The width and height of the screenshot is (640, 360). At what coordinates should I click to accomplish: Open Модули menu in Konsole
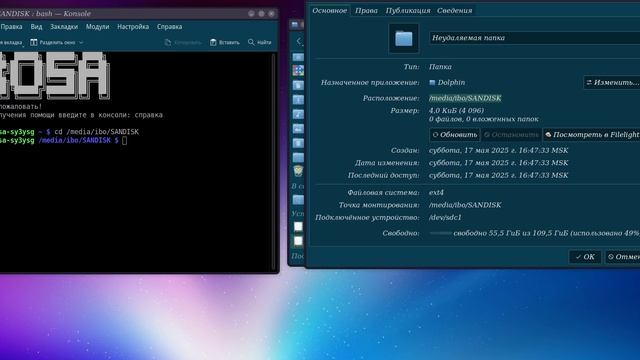[x=98, y=27]
